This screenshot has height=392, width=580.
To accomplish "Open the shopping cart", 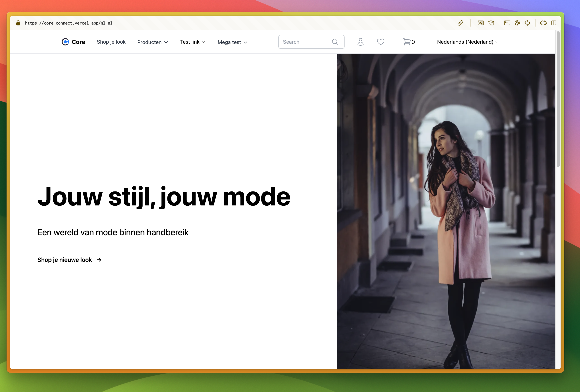I will tap(409, 42).
